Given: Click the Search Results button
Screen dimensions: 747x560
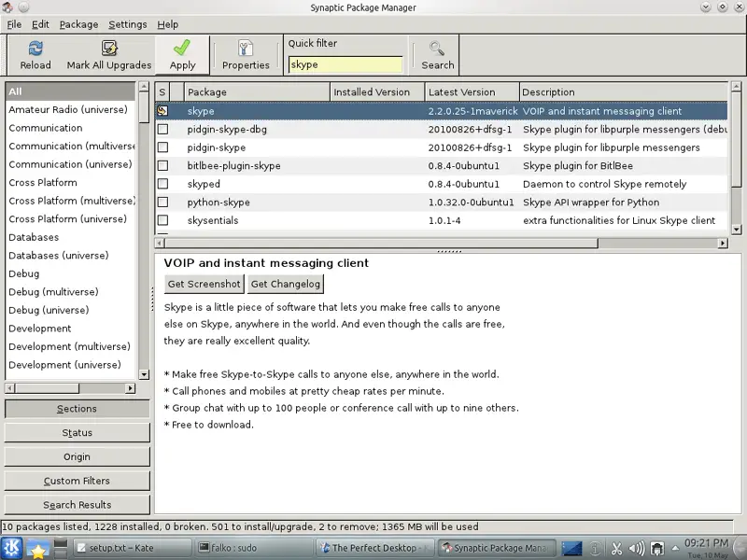Looking at the screenshot, I should (x=77, y=505).
